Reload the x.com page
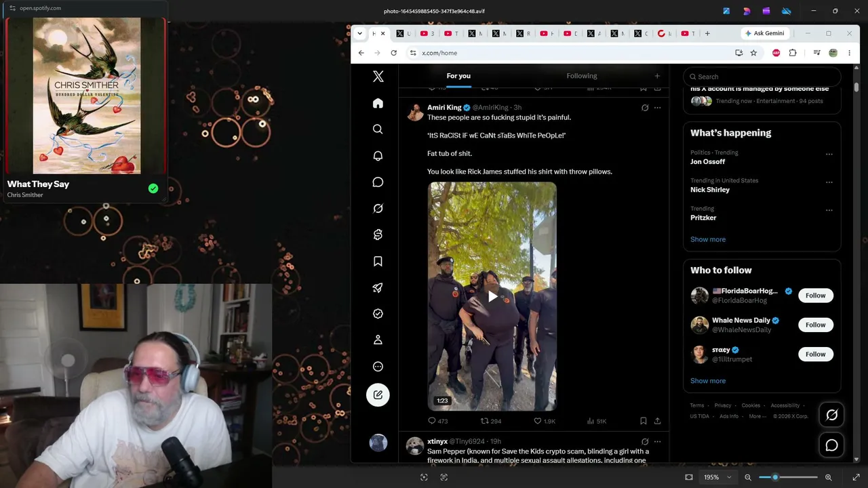Viewport: 868px width, 488px height. [393, 53]
